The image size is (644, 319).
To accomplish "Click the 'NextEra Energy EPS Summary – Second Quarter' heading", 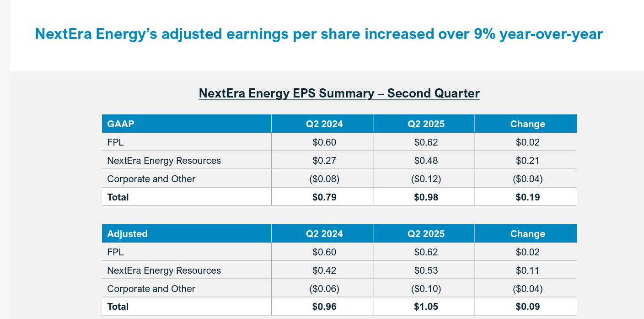I will [339, 93].
